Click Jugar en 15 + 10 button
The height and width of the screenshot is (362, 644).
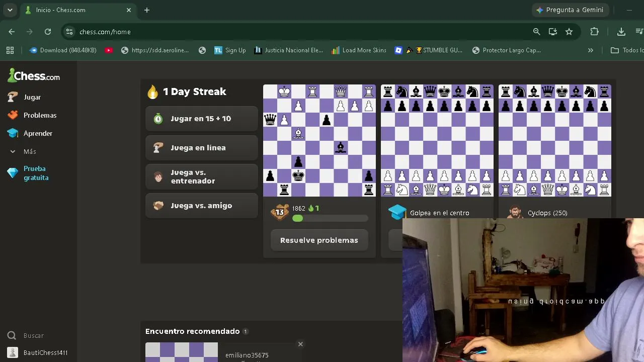(x=202, y=119)
